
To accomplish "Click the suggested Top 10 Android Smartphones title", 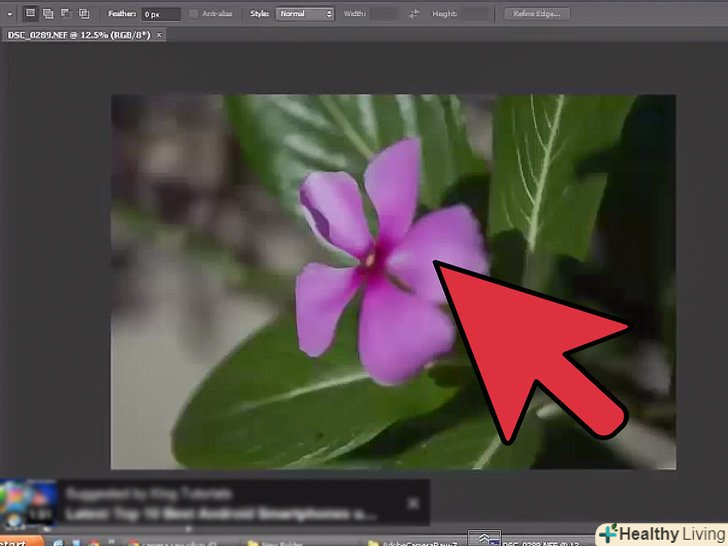I will (220, 513).
